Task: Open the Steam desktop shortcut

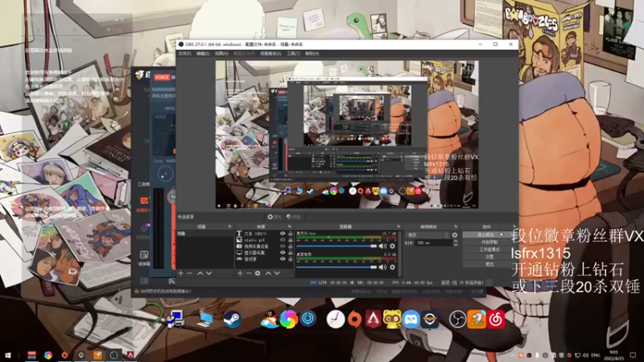Action: (232, 319)
